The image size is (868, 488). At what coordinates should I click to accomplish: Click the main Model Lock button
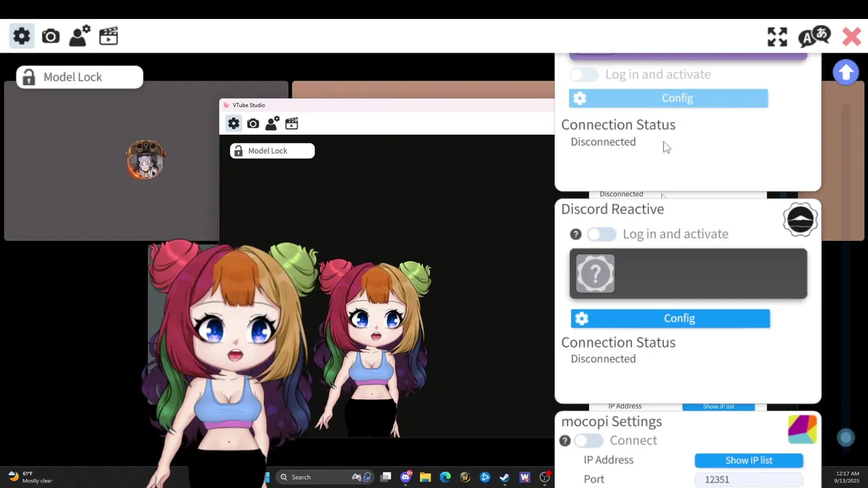(x=80, y=77)
